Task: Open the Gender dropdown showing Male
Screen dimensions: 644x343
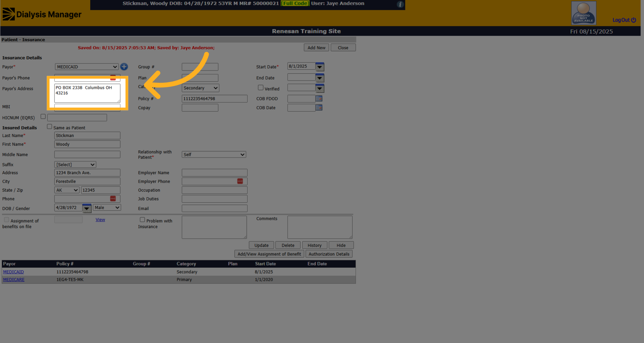Action: 107,207
